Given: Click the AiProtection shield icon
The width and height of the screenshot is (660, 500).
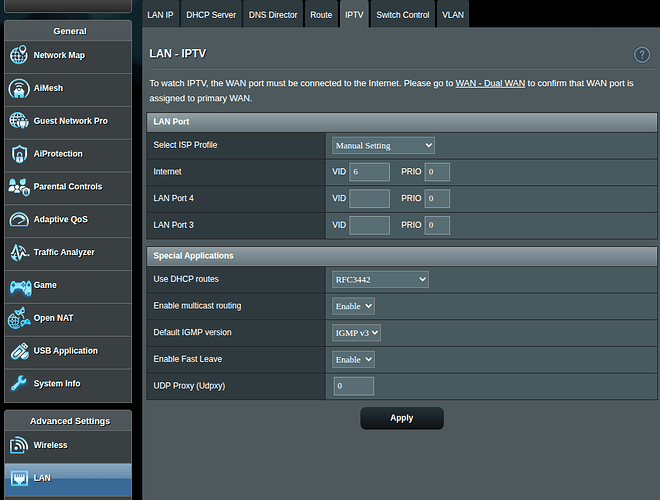Looking at the screenshot, I should coord(19,154).
